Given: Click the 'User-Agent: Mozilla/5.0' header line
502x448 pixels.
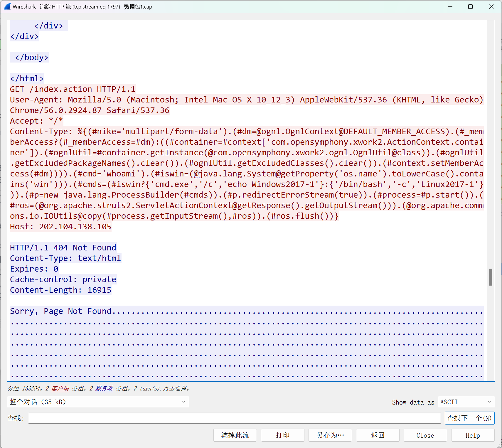Looking at the screenshot, I should pyautogui.click(x=247, y=100).
